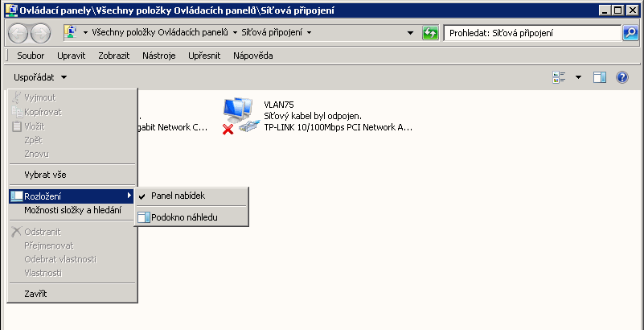Uncheck the Panel nabídek option
This screenshot has height=330, width=644.
pos(175,196)
